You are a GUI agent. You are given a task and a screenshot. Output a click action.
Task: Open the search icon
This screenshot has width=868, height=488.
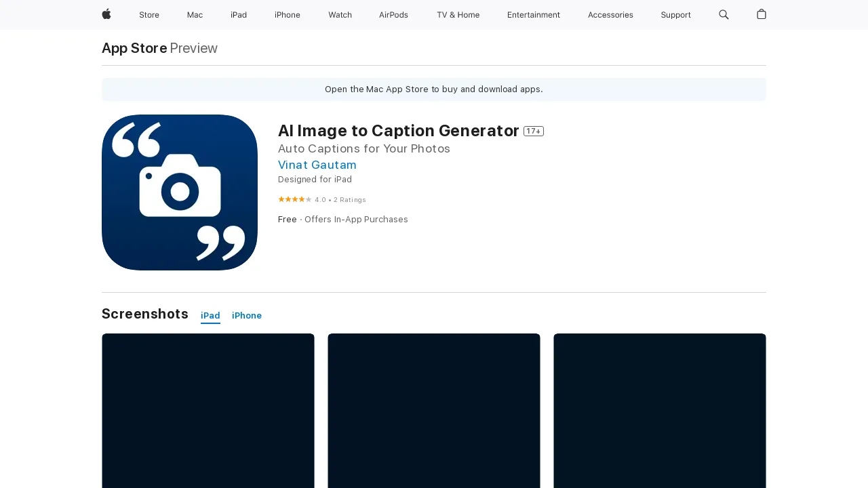click(724, 15)
